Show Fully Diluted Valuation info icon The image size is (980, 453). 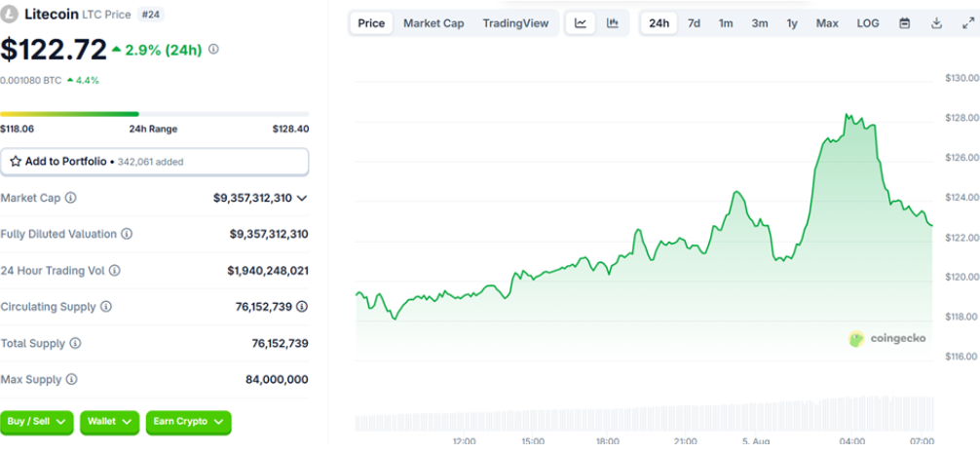click(x=127, y=234)
